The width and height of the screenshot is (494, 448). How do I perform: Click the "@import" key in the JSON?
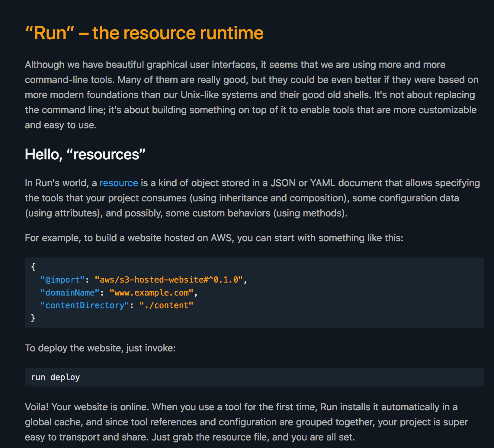pos(63,280)
